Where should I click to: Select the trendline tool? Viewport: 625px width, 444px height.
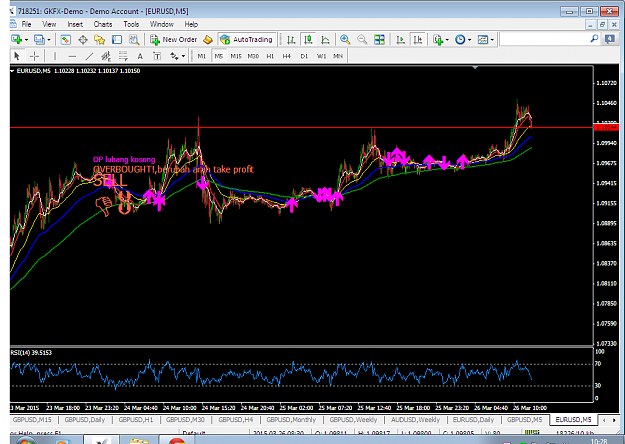89,56
